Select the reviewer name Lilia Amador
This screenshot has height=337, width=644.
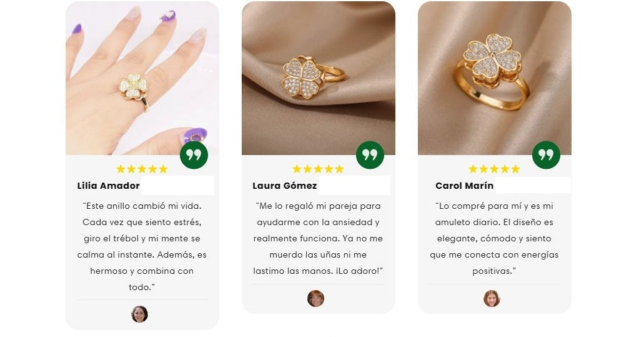(109, 186)
